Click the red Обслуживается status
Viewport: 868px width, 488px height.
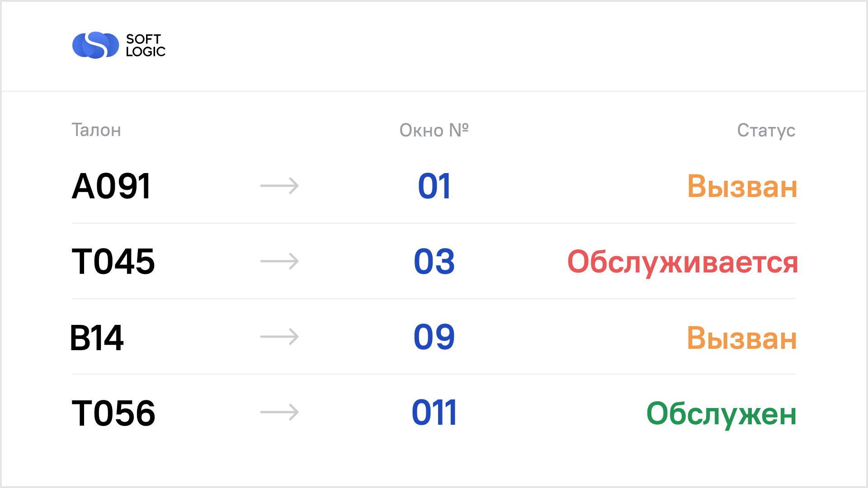click(683, 263)
